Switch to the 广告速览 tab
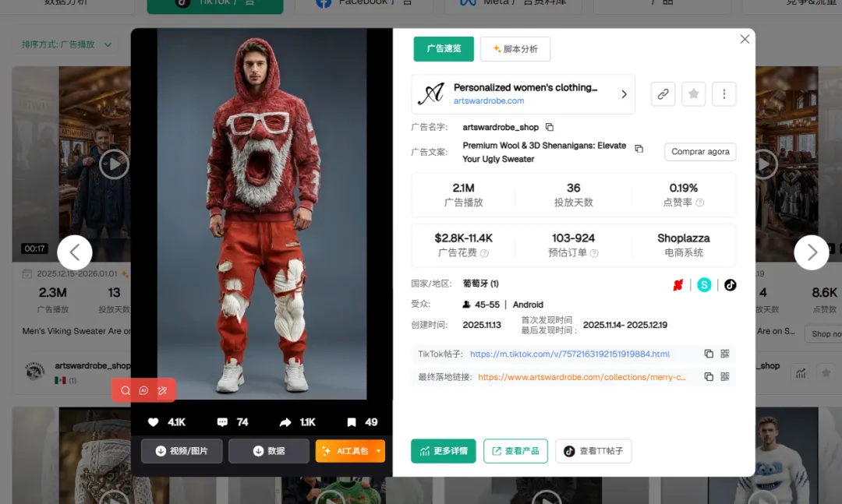This screenshot has height=504, width=842. pyautogui.click(x=444, y=49)
